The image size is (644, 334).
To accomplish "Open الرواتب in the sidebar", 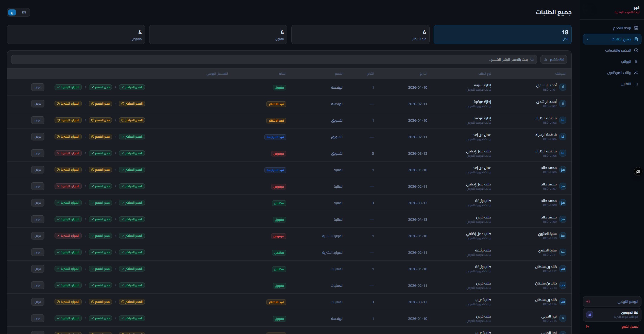I will click(612, 61).
